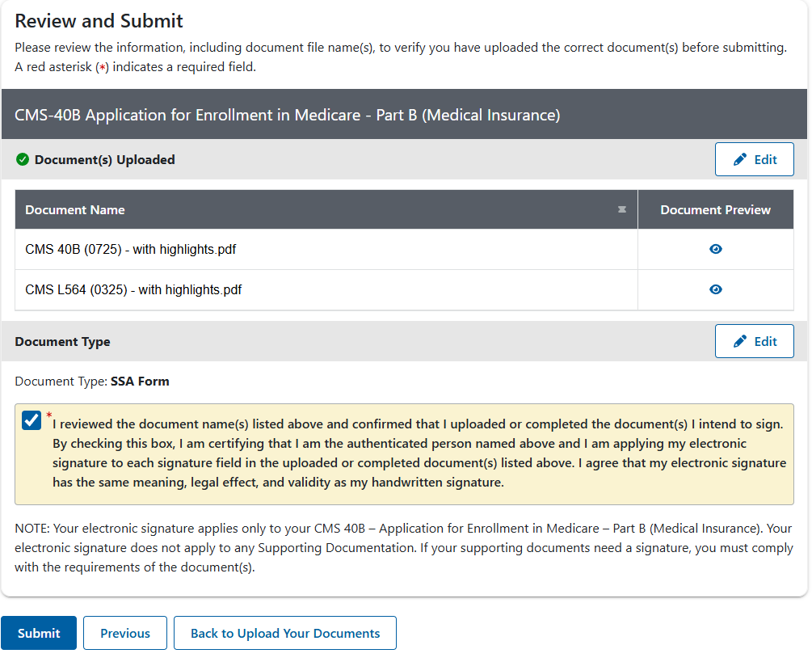Image resolution: width=812 pixels, height=662 pixels.
Task: Click the SSA Form document type value
Action: pyautogui.click(x=140, y=382)
